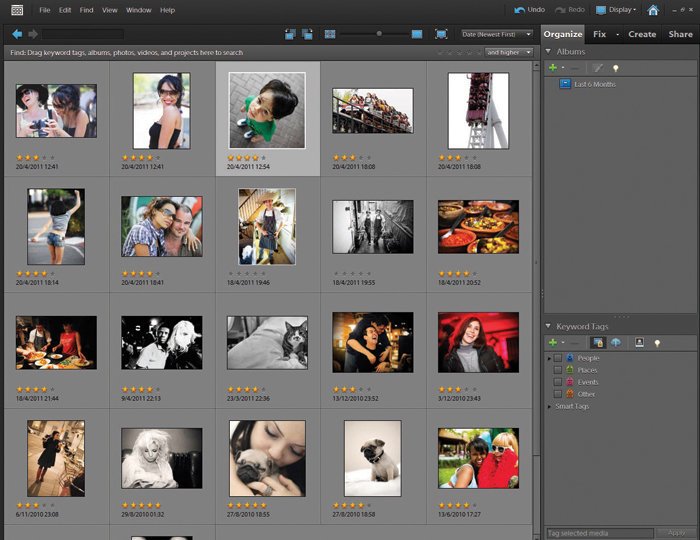Set star rating of 18/4/2011 19:46 photo
700x540 pixels.
(x=247, y=274)
